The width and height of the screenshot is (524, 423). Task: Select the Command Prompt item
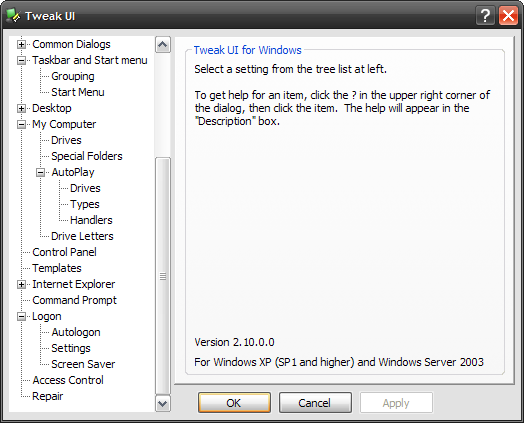[x=75, y=300]
